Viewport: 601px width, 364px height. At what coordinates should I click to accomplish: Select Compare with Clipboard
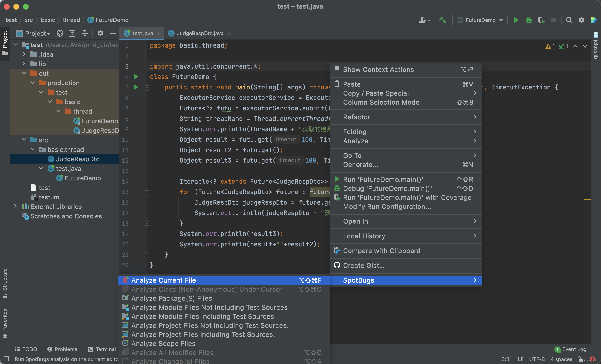[406, 251]
